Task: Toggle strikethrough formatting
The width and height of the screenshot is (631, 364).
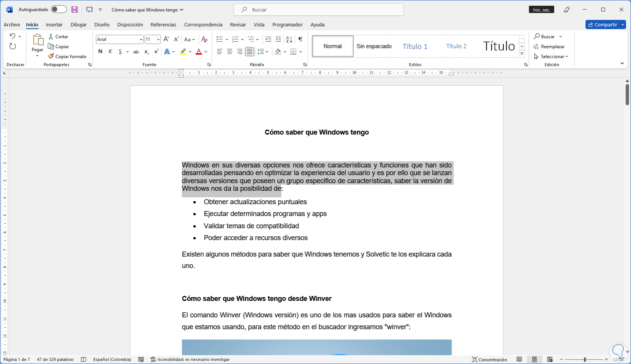Action: (136, 52)
